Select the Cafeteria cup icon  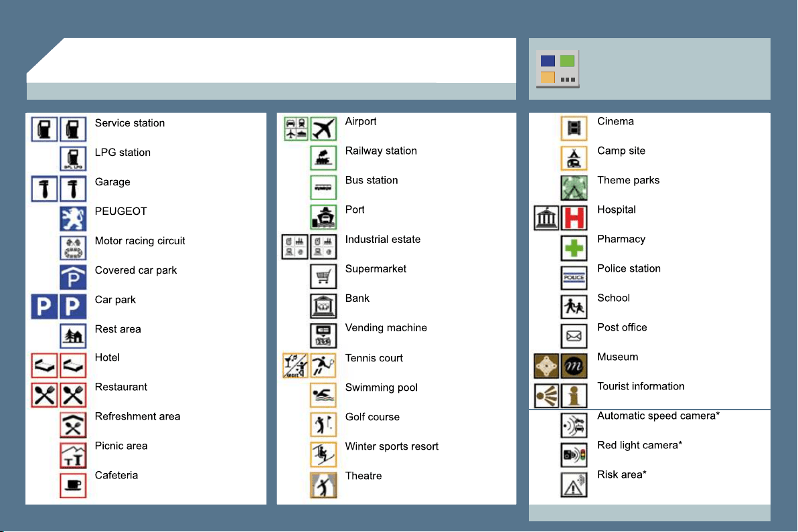[x=73, y=485]
